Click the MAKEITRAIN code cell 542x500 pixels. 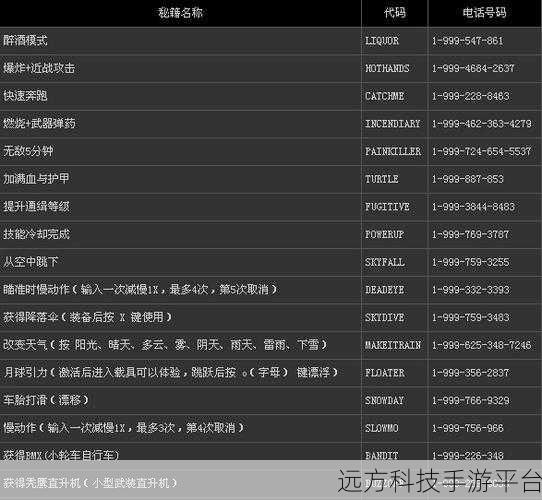393,345
